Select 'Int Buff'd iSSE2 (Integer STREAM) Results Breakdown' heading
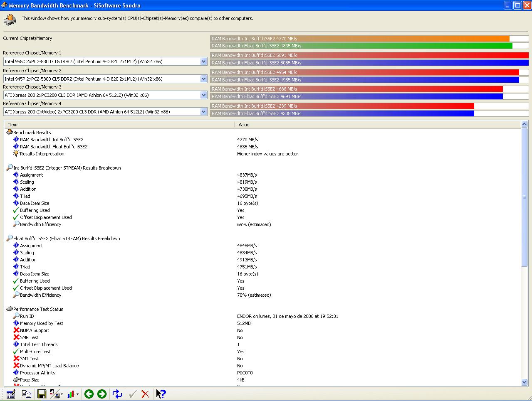532x401 pixels. point(67,168)
